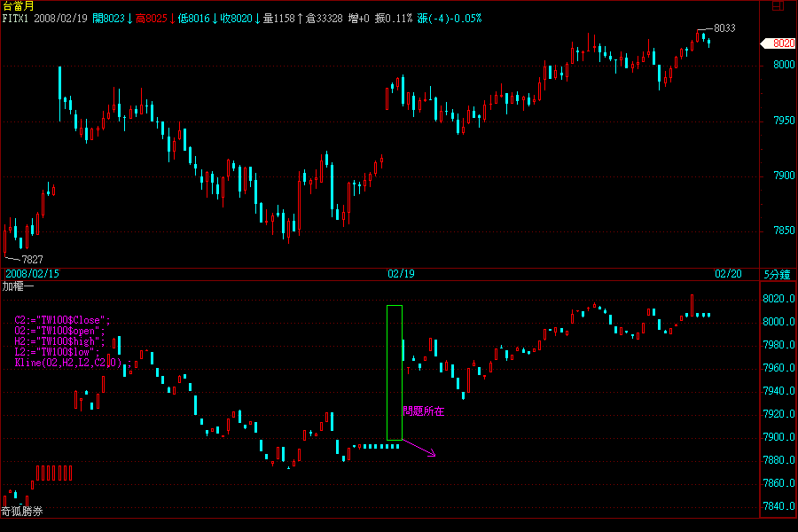Viewport: 798px width, 532px height.
Task: Select the green highlighted rectangle on indicator chart
Action: tap(395, 372)
